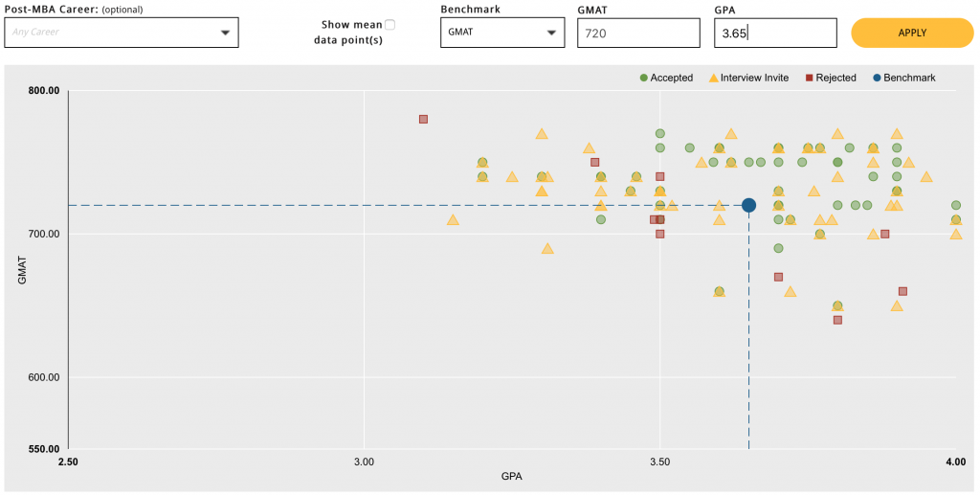Open the Benchmark GMAT dropdown

(x=501, y=33)
